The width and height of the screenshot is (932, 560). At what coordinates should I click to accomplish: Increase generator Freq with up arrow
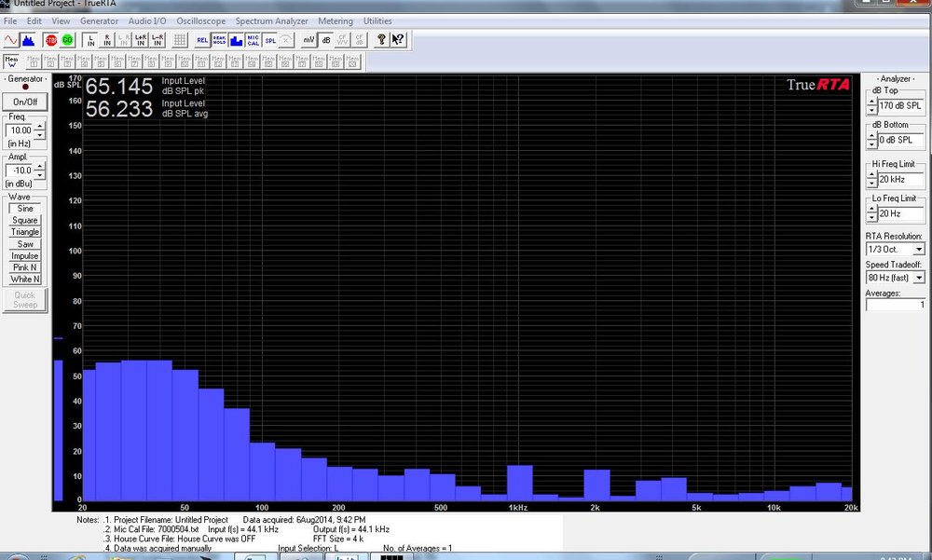coord(40,127)
